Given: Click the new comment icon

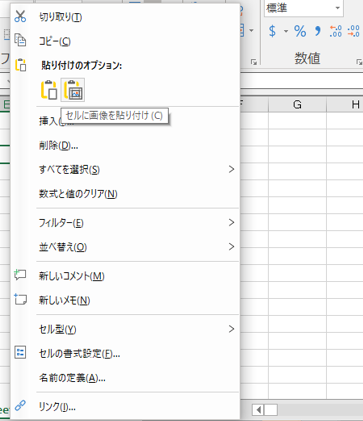Looking at the screenshot, I should [x=20, y=275].
